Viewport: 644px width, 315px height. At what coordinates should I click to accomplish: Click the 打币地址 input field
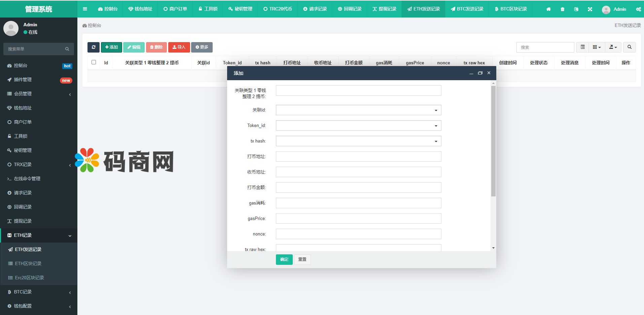[358, 157]
